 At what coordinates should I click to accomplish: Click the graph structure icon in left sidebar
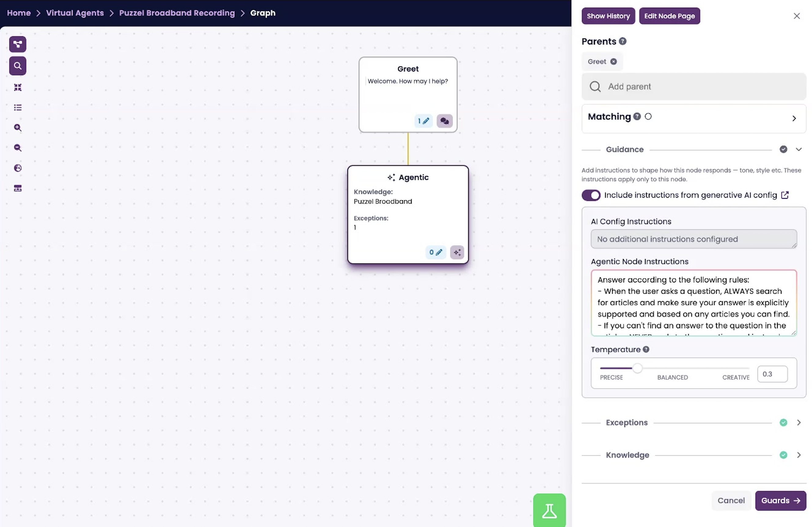pos(18,44)
